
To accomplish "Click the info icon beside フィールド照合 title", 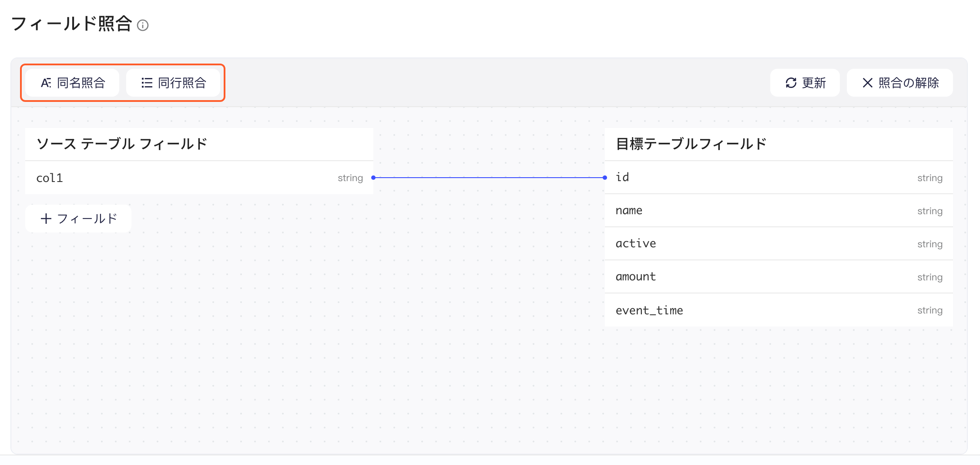I will tap(143, 25).
